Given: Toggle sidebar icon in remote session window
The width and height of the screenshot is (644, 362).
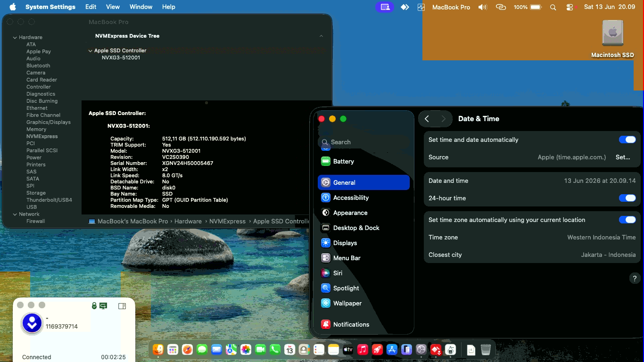Looking at the screenshot, I should point(122,306).
